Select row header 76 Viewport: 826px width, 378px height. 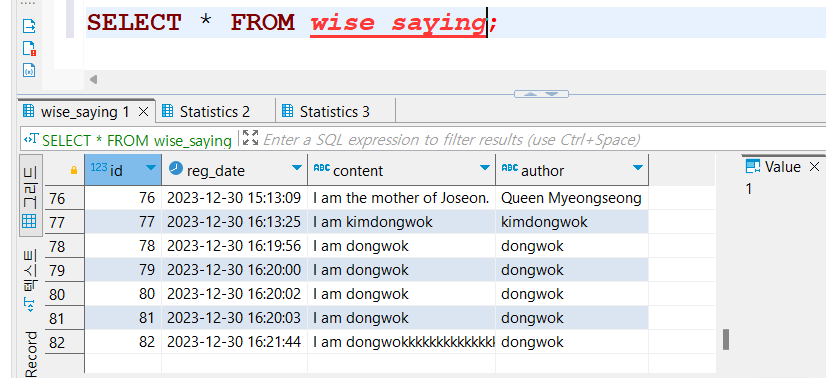[64, 198]
